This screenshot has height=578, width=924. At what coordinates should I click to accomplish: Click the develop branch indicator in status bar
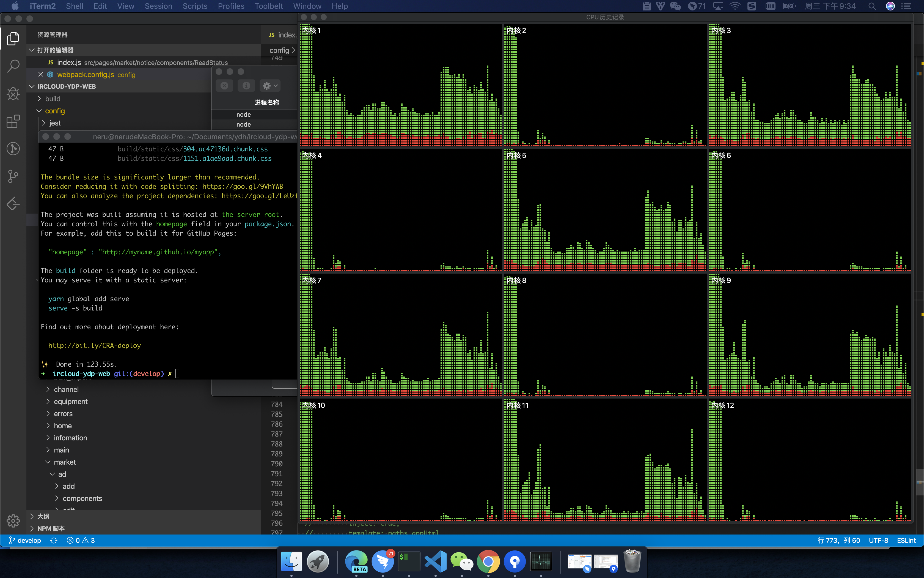[x=25, y=540]
